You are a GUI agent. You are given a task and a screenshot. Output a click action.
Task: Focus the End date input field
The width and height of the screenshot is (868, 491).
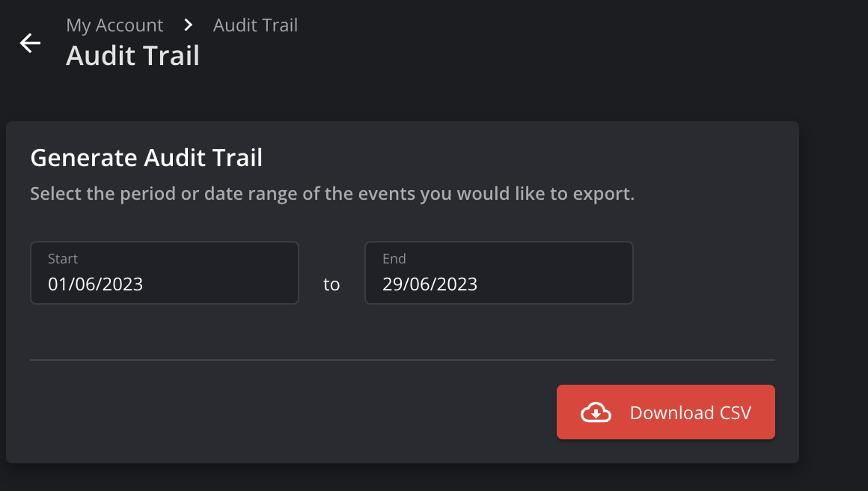(498, 273)
